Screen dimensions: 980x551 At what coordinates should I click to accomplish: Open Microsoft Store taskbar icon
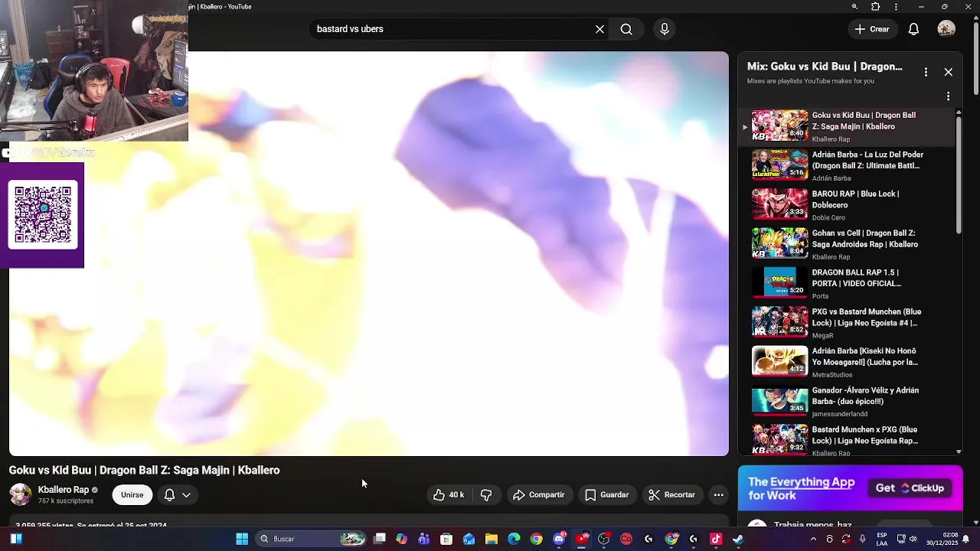[x=446, y=539]
